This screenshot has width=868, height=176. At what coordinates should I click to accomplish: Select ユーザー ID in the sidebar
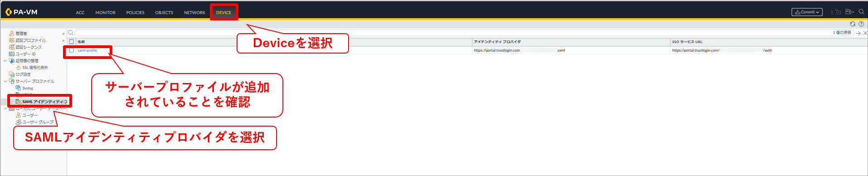coord(25,54)
